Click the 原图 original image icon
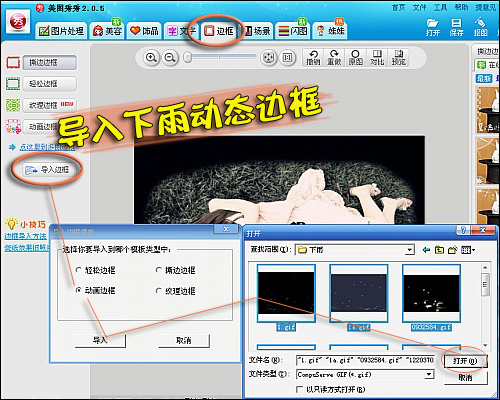Screen dimensions: 500x400 355,58
